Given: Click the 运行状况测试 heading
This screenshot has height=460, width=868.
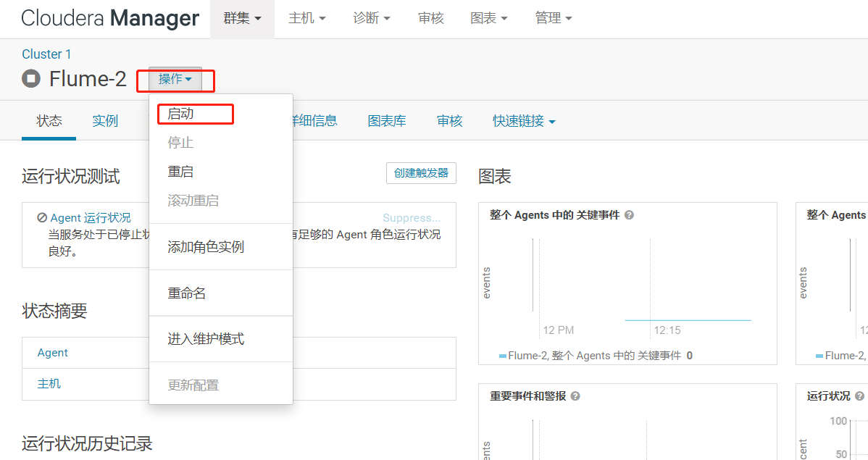Looking at the screenshot, I should pos(71,177).
